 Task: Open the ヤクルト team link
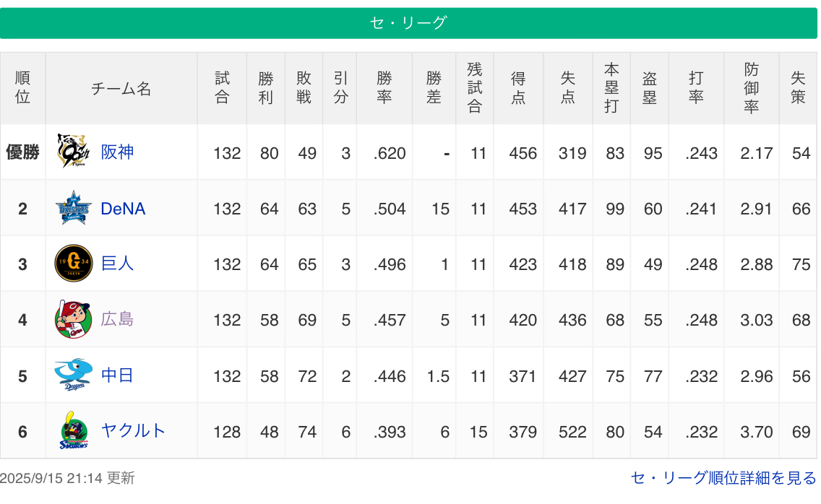pyautogui.click(x=133, y=431)
